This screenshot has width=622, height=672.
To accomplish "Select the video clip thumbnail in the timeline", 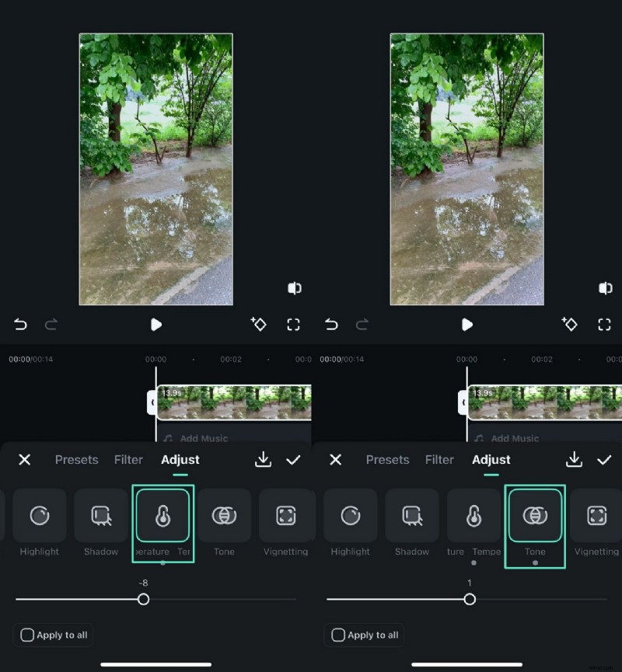I will [233, 402].
